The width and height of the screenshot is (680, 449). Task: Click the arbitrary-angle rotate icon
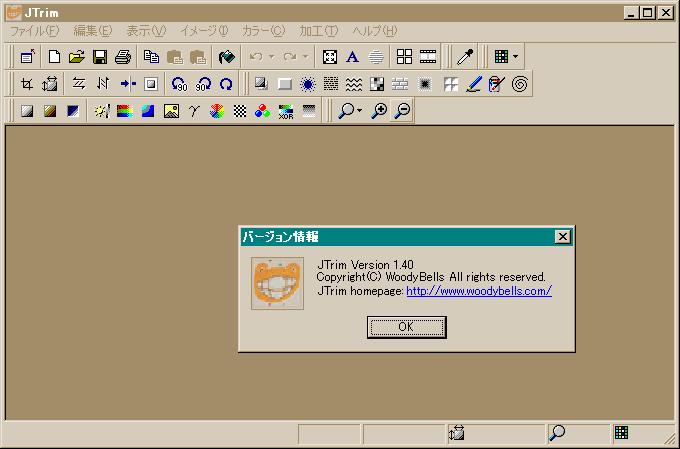click(226, 84)
